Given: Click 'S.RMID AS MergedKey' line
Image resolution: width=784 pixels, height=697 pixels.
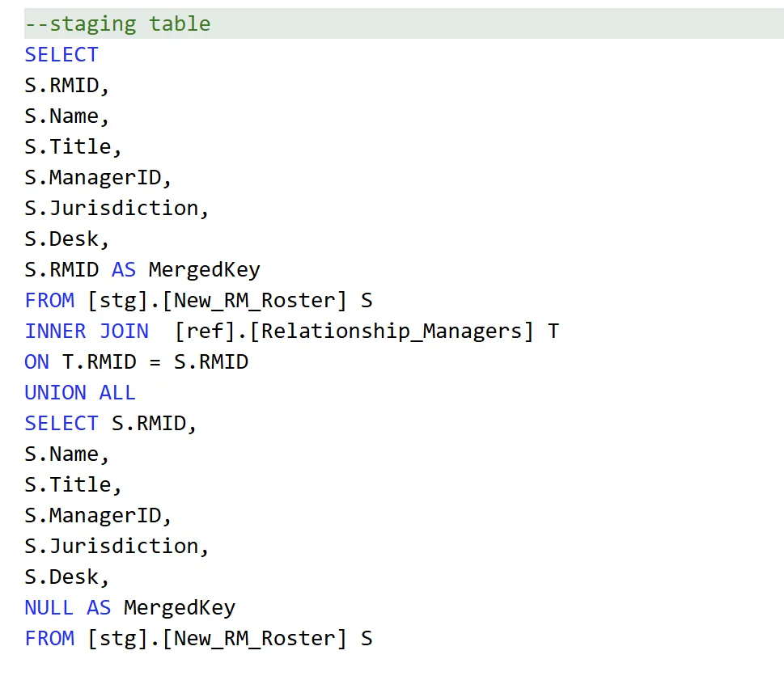Looking at the screenshot, I should tap(142, 270).
